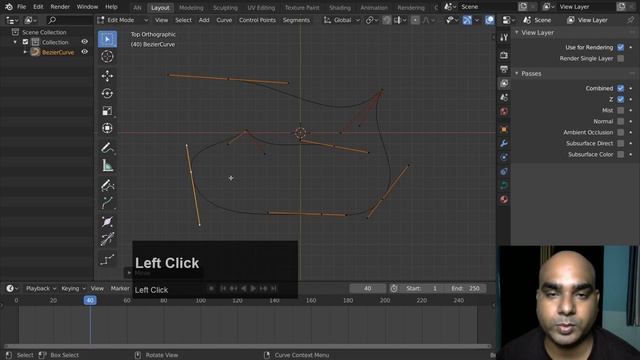Open the Modifiers wrench tab
The image size is (640, 360).
click(x=504, y=143)
